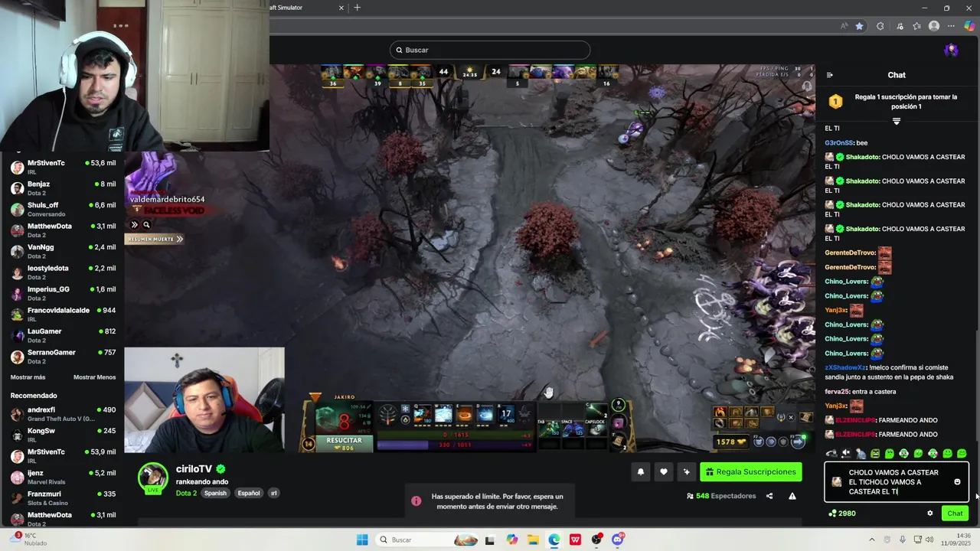Open browser profile avatar
This screenshot has width=980, height=551.
(933, 26)
